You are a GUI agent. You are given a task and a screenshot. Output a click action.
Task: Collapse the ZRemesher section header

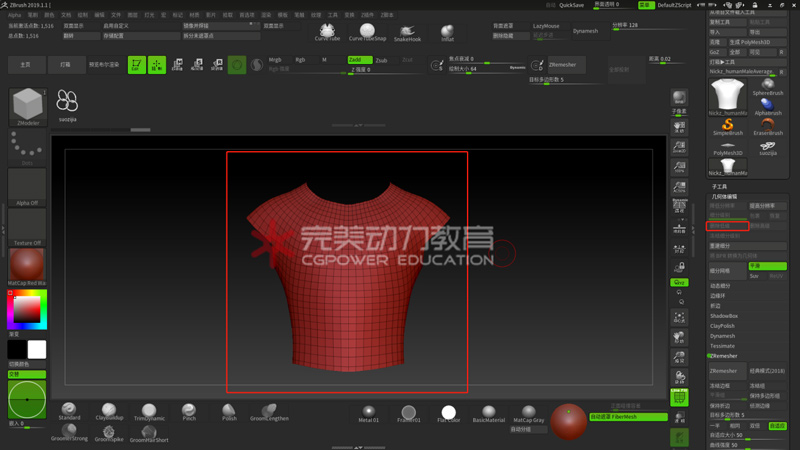[724, 356]
